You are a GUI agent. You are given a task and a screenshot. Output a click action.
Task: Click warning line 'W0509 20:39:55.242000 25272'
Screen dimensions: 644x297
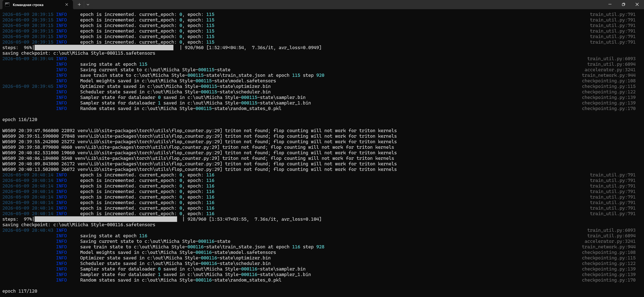click(x=200, y=142)
